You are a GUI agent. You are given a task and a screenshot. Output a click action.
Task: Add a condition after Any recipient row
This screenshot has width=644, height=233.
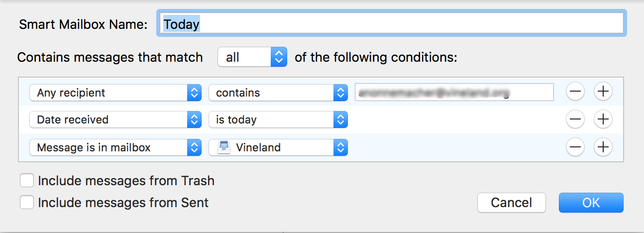pyautogui.click(x=603, y=92)
